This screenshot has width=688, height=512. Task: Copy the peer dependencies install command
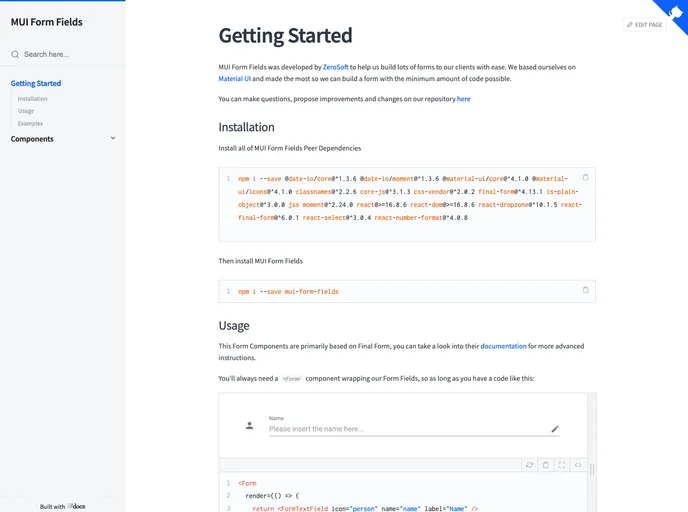click(585, 177)
